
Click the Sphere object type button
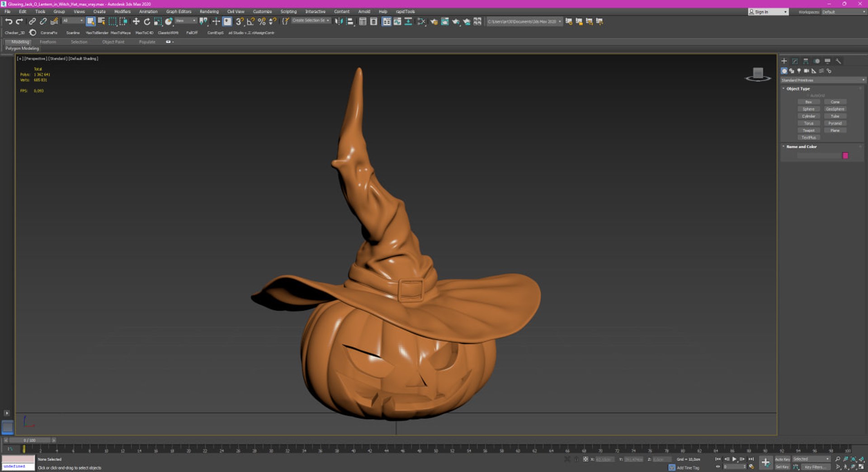coord(809,109)
